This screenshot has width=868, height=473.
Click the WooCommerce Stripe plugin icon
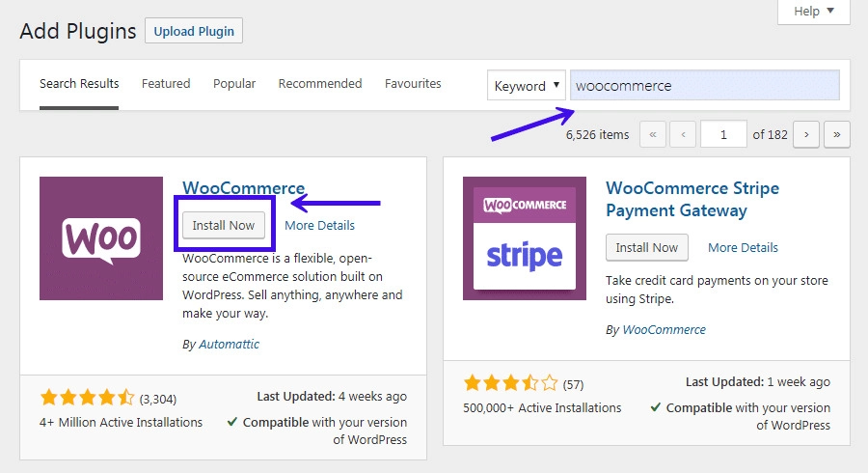[525, 238]
